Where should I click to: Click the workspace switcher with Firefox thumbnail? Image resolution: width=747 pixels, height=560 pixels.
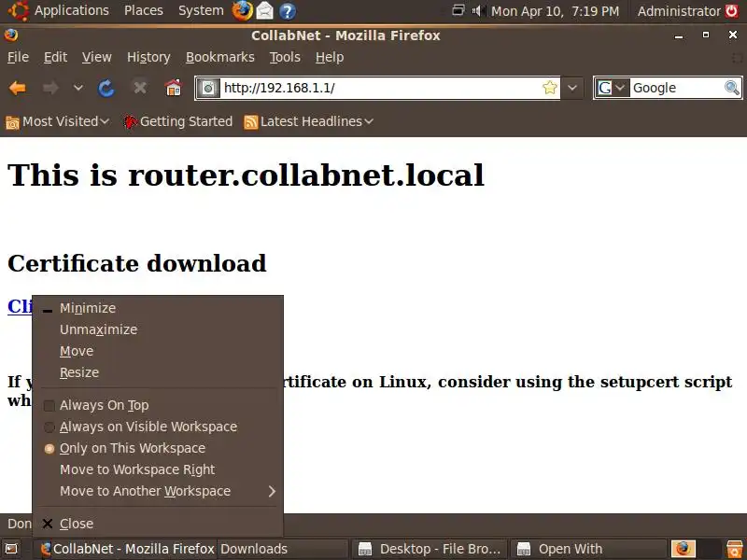[684, 549]
